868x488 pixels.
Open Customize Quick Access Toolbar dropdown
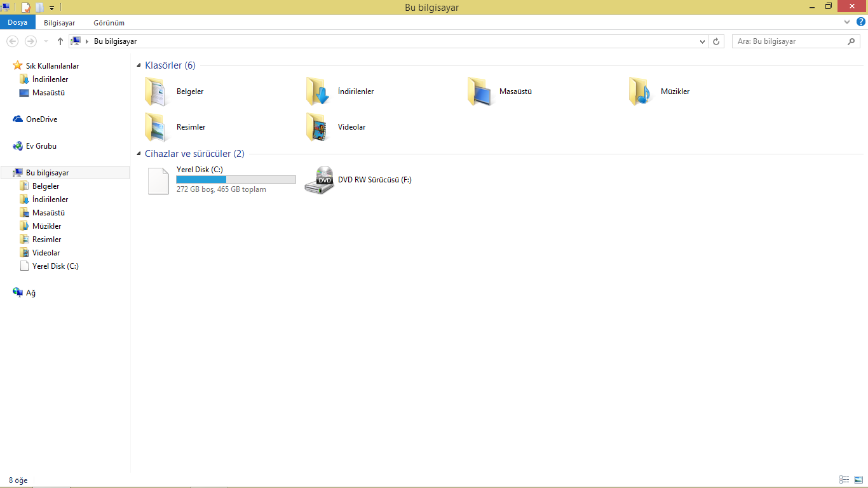pyautogui.click(x=51, y=8)
